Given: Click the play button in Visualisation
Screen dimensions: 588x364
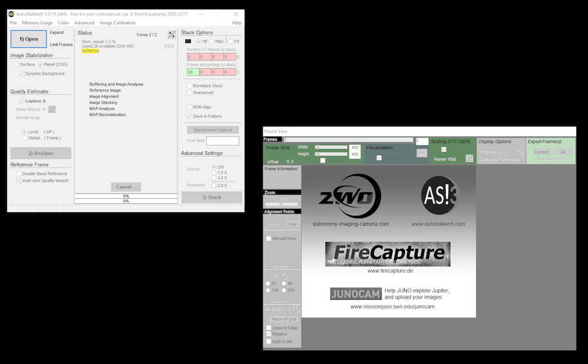Looking at the screenshot, I should (422, 153).
